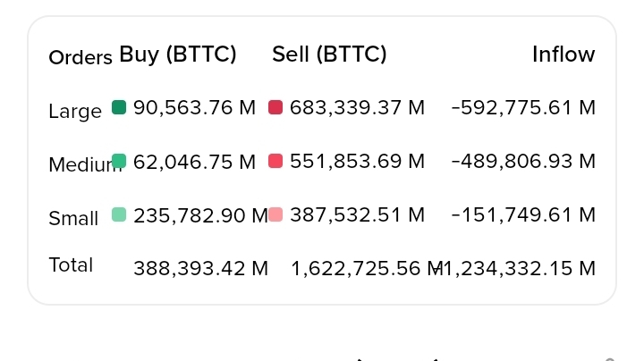The image size is (644, 361).
Task: Click the pink Small sell swatch
Action: [x=275, y=214]
